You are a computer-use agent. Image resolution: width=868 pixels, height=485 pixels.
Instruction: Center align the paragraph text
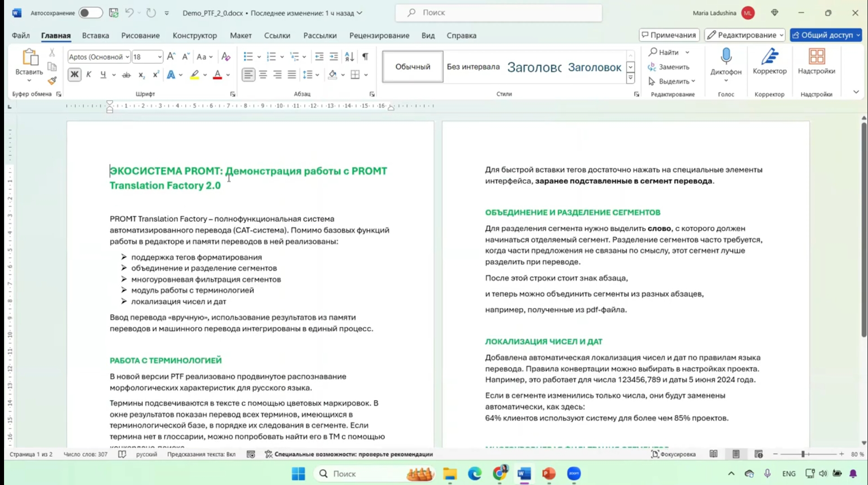[263, 75]
